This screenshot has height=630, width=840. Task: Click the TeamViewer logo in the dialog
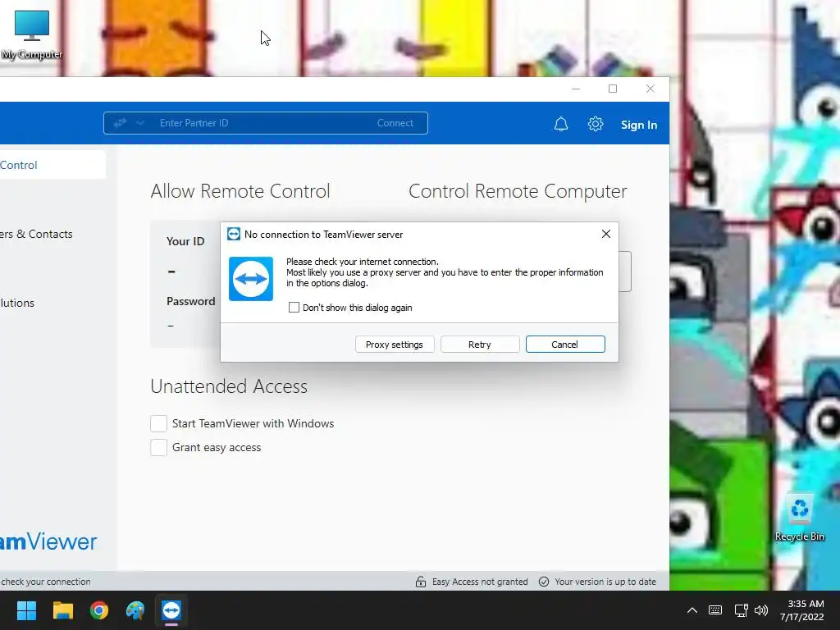(x=251, y=279)
